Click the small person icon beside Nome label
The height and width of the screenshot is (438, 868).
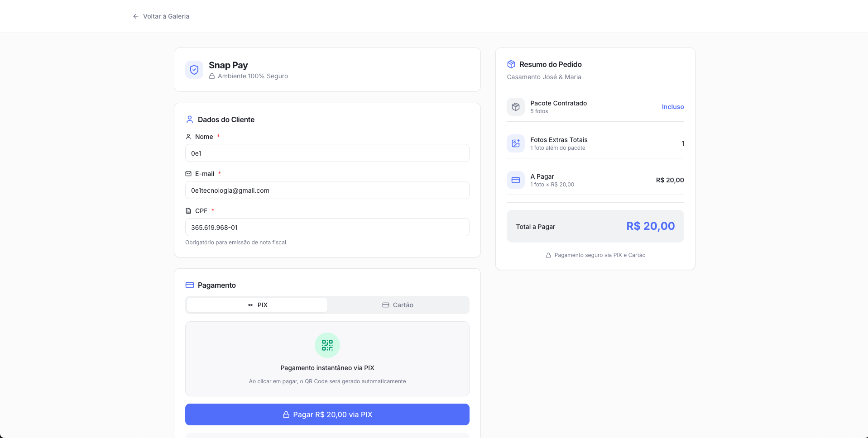click(188, 137)
